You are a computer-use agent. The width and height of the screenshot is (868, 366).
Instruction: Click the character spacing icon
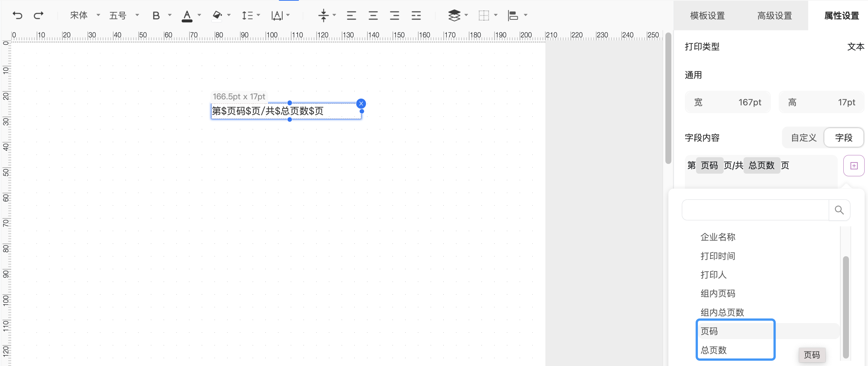coord(277,15)
